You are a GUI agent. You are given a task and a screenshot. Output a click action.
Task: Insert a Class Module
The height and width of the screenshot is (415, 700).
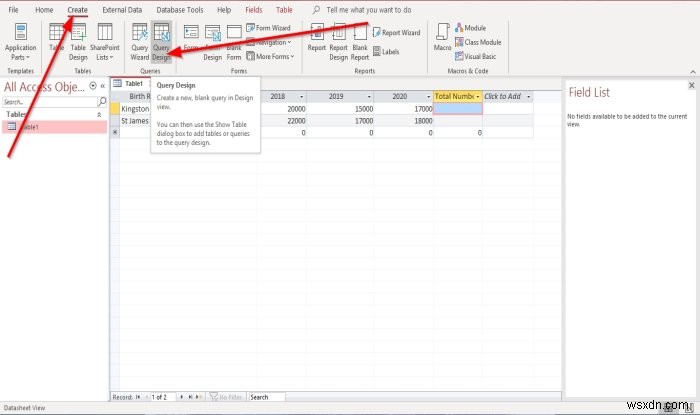click(478, 42)
